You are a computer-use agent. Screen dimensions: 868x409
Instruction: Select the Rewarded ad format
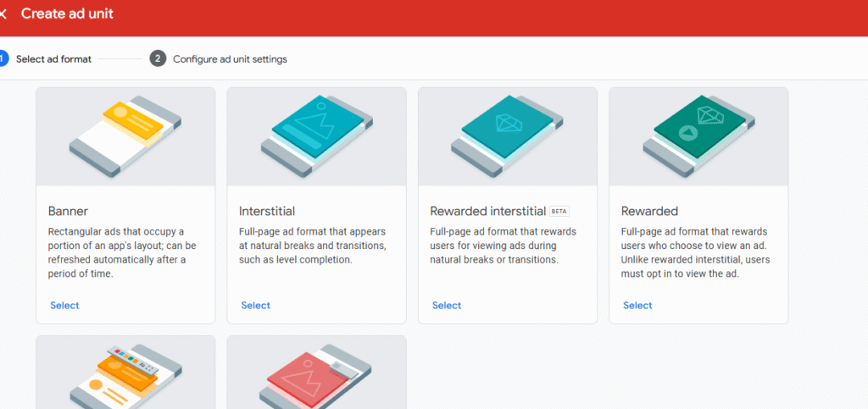[x=637, y=305]
